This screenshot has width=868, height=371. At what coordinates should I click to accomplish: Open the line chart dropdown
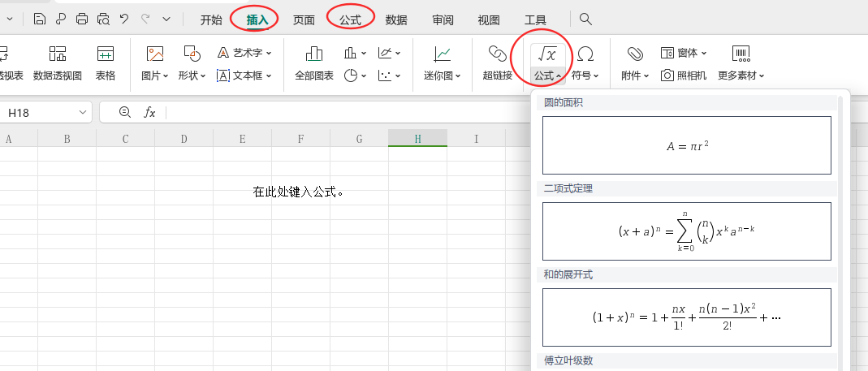point(389,53)
